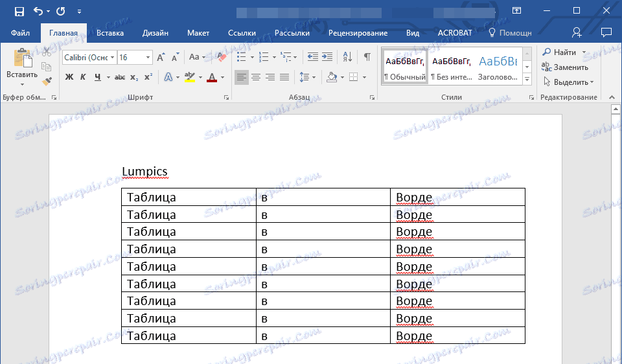This screenshot has height=364, width=622.
Task: Toggle Italic (К) formatting
Action: tap(83, 77)
